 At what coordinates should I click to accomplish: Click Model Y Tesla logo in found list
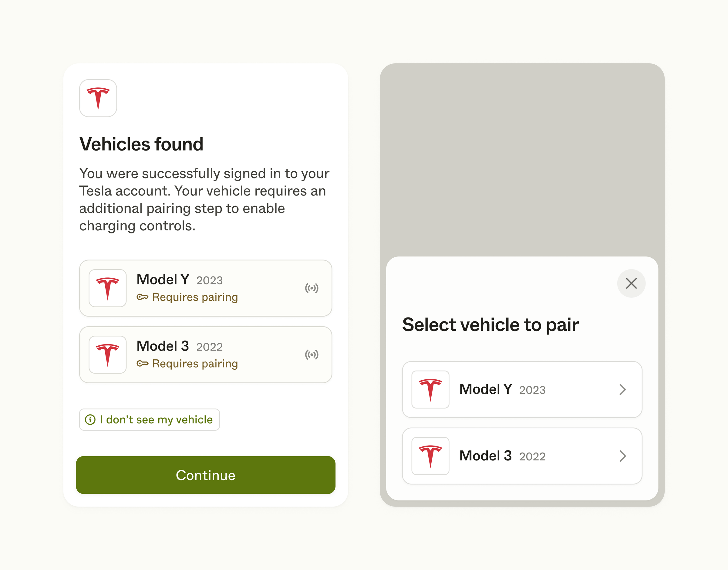click(107, 288)
